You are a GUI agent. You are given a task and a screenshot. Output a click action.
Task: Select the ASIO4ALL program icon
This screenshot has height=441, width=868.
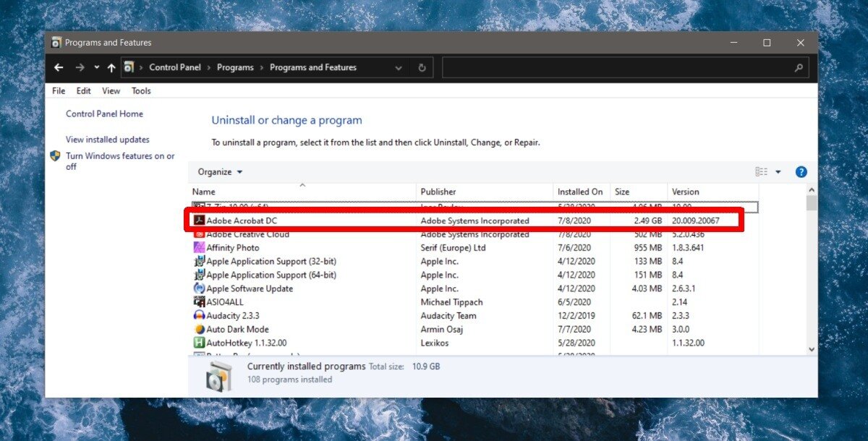pyautogui.click(x=199, y=301)
